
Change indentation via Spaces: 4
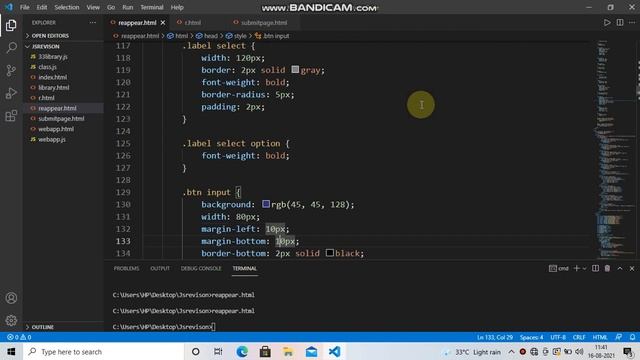pos(531,337)
